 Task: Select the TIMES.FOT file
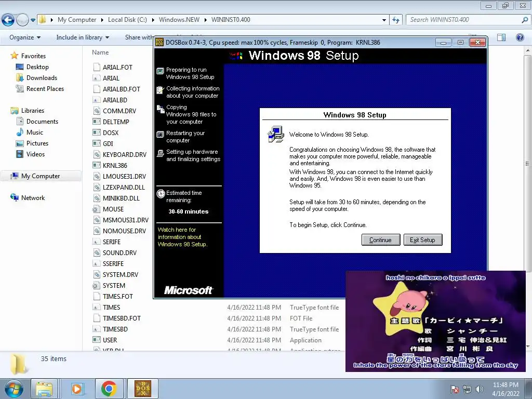[118, 297]
